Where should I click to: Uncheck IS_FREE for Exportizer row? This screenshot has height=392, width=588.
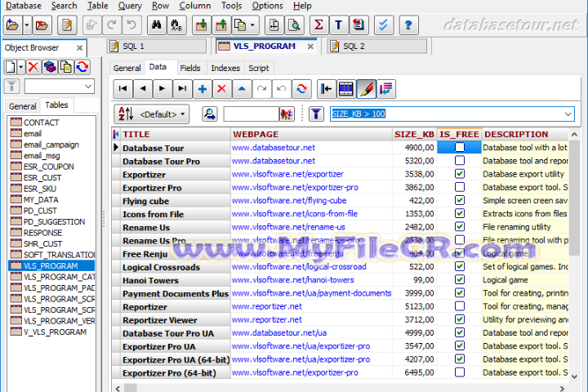pos(459,174)
